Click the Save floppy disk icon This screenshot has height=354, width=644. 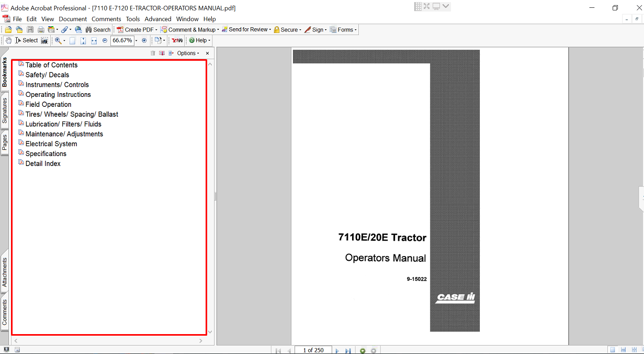pyautogui.click(x=30, y=30)
